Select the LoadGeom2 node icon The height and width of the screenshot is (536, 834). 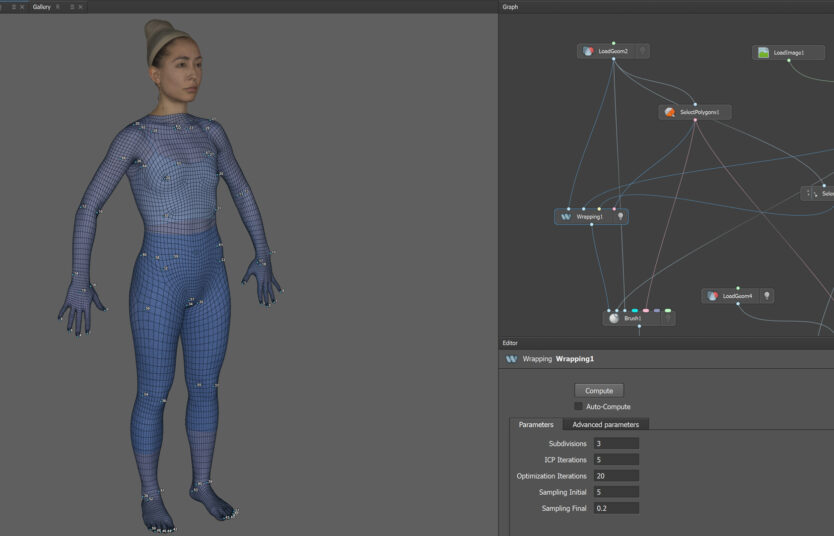pyautogui.click(x=588, y=51)
